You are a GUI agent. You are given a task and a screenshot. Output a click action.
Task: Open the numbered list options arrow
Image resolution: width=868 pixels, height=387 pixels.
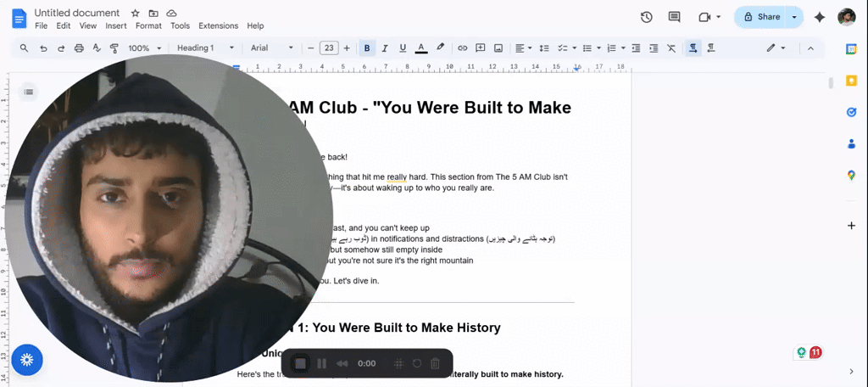tap(623, 48)
